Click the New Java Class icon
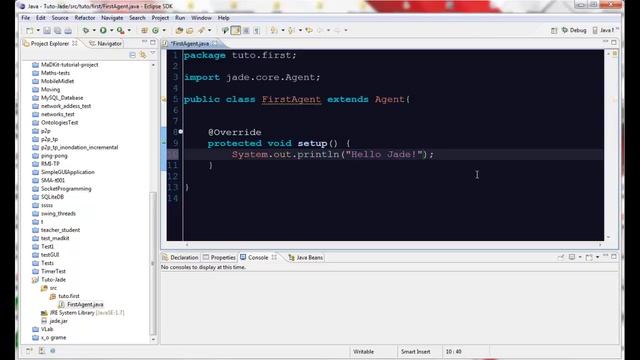 pos(156,30)
